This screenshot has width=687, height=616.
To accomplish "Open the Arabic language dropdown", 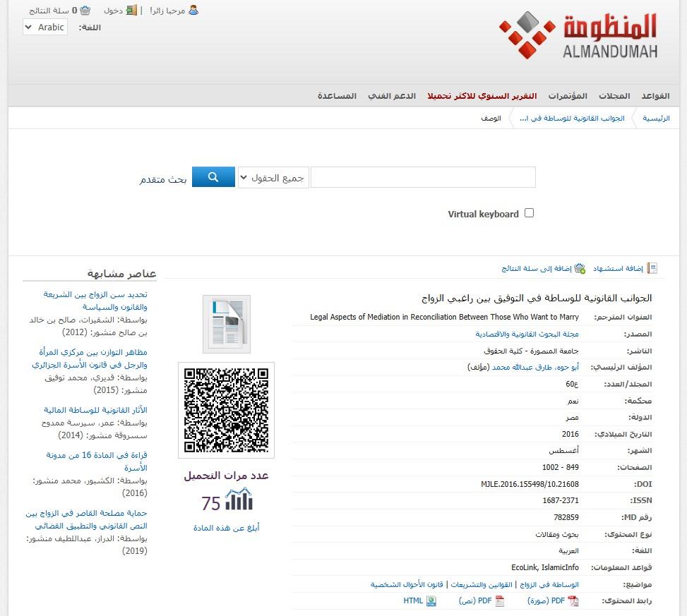I will 44,27.
